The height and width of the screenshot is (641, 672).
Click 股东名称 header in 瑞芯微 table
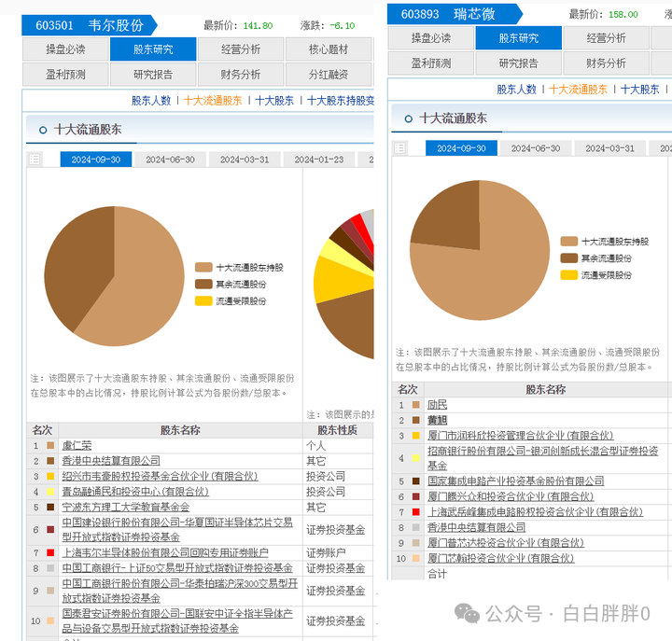pos(546,389)
